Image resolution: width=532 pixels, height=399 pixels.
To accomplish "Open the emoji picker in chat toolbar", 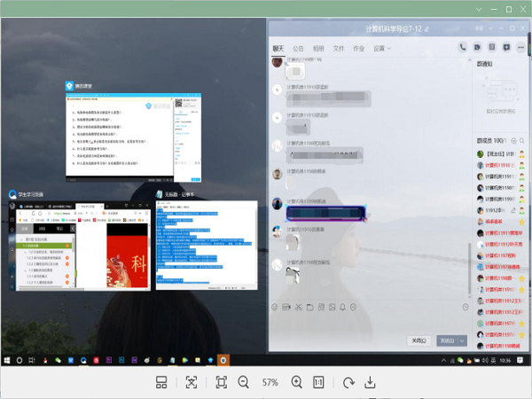I will [x=275, y=308].
